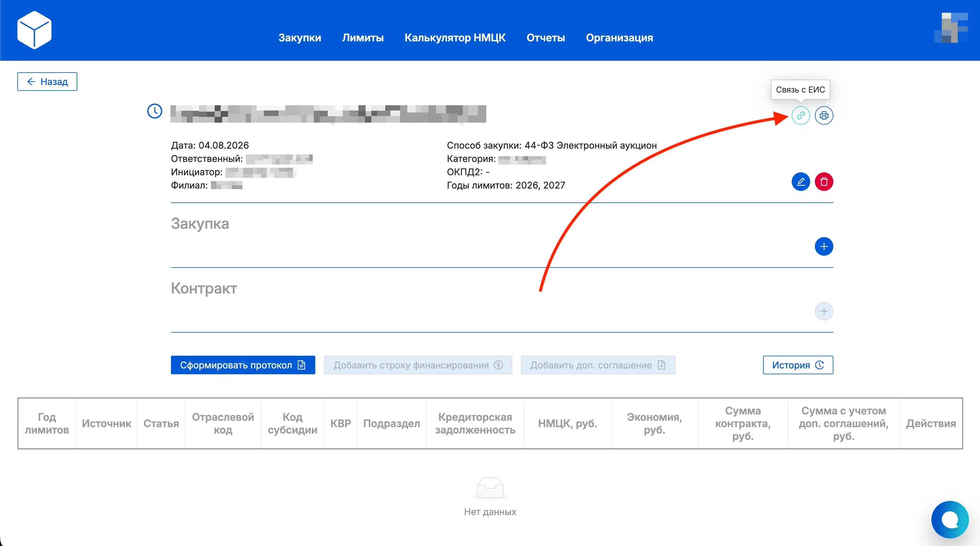This screenshot has width=980, height=546.
Task: Click the Кредиторская задолженность column header
Action: tap(475, 424)
